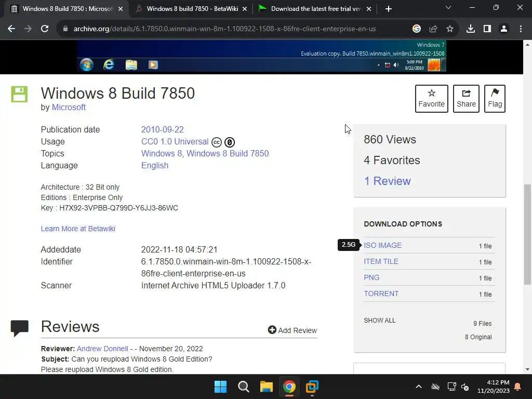Click the Share button on the item
The image size is (532, 399).
tap(466, 99)
